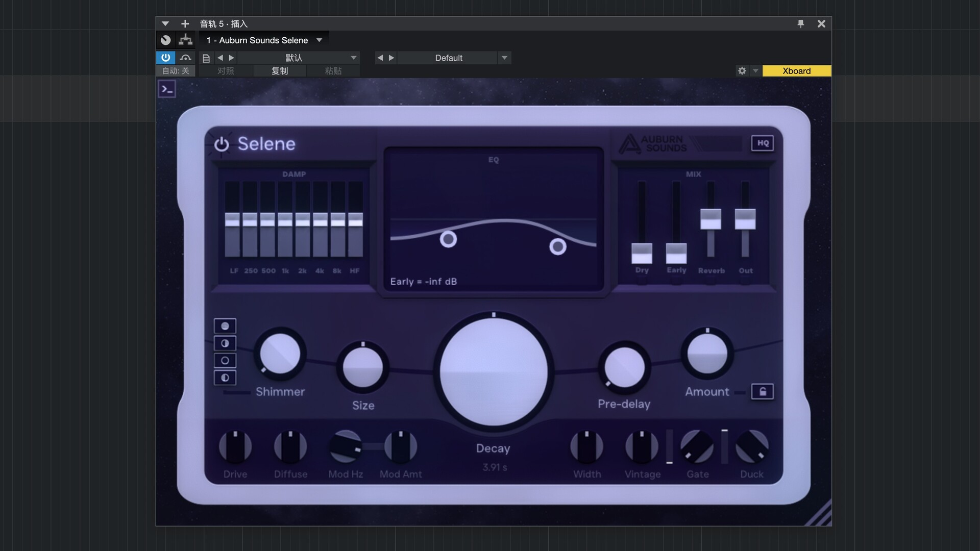980x551 pixels.
Task: Expand the 默认 preset dropdown
Action: click(x=353, y=58)
